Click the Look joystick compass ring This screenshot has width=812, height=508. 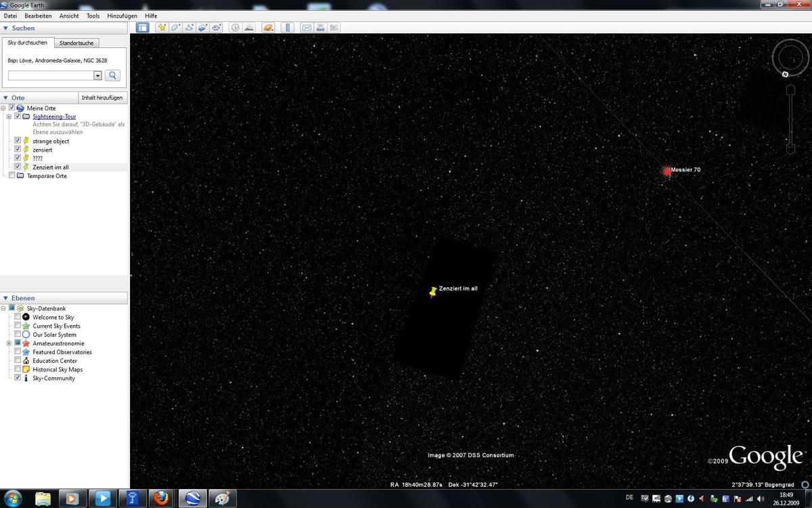click(x=790, y=58)
